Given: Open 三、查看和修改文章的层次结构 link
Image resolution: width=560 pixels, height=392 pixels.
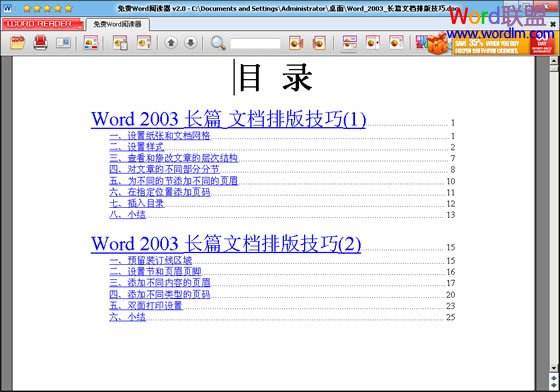Looking at the screenshot, I should 174,158.
